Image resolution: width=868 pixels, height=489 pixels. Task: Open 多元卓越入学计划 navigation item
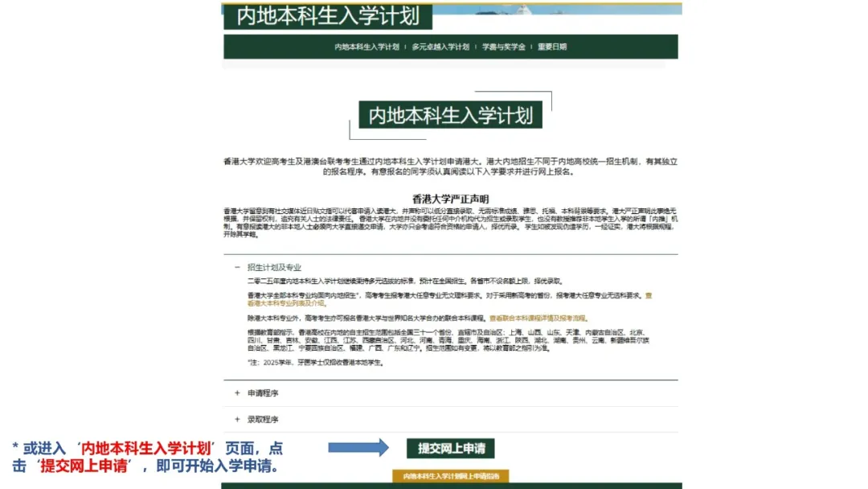point(440,47)
